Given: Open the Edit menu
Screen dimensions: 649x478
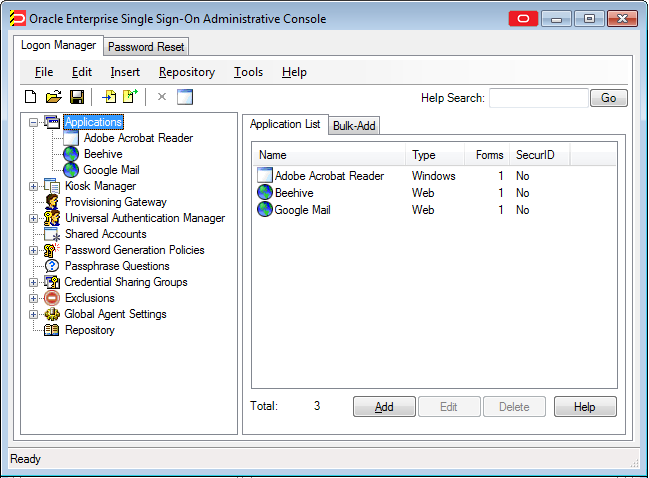Looking at the screenshot, I should click(82, 72).
